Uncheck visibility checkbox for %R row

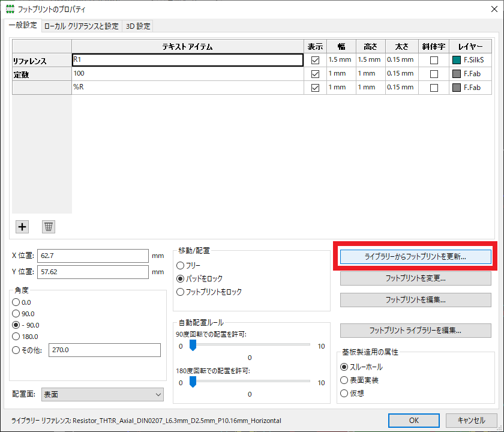click(x=315, y=88)
